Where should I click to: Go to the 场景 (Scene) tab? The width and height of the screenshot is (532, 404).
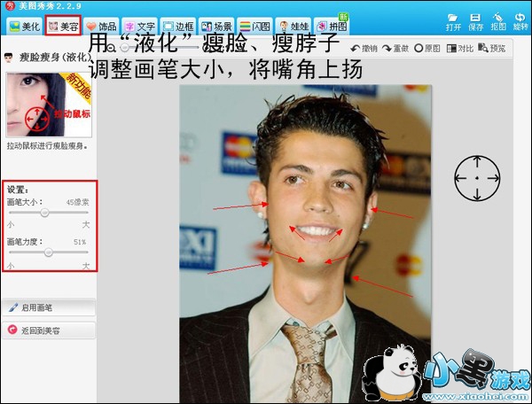pos(218,27)
